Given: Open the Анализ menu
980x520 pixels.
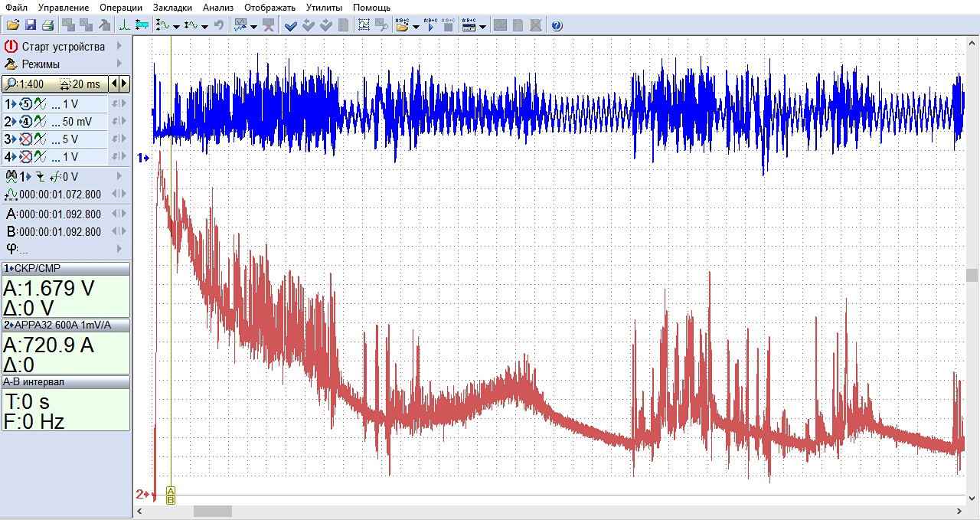Looking at the screenshot, I should point(217,7).
